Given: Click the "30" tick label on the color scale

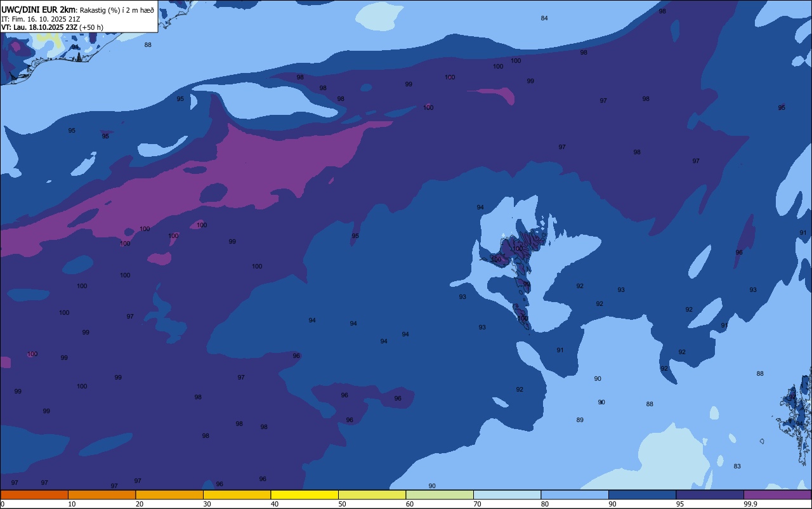Looking at the screenshot, I should pos(207,504).
